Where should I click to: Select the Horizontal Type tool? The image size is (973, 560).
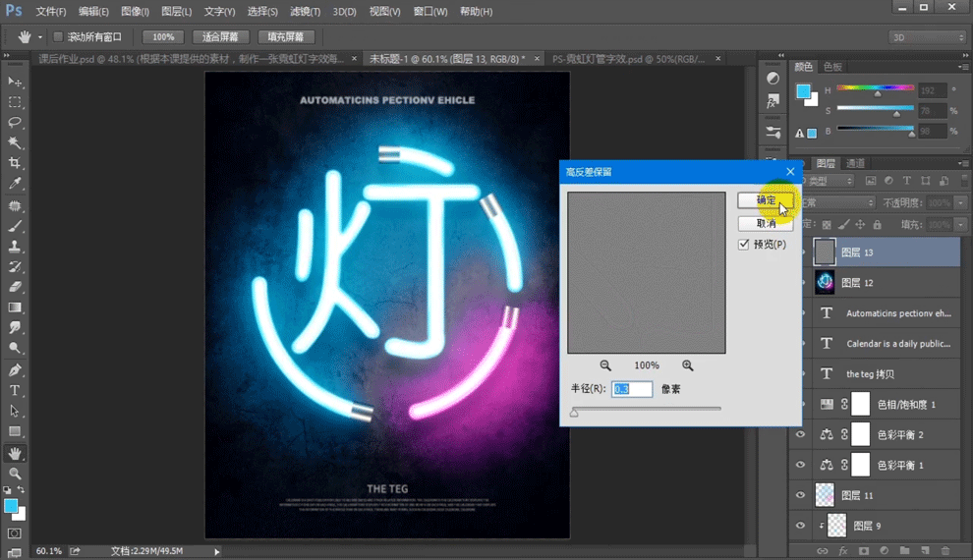(15, 391)
